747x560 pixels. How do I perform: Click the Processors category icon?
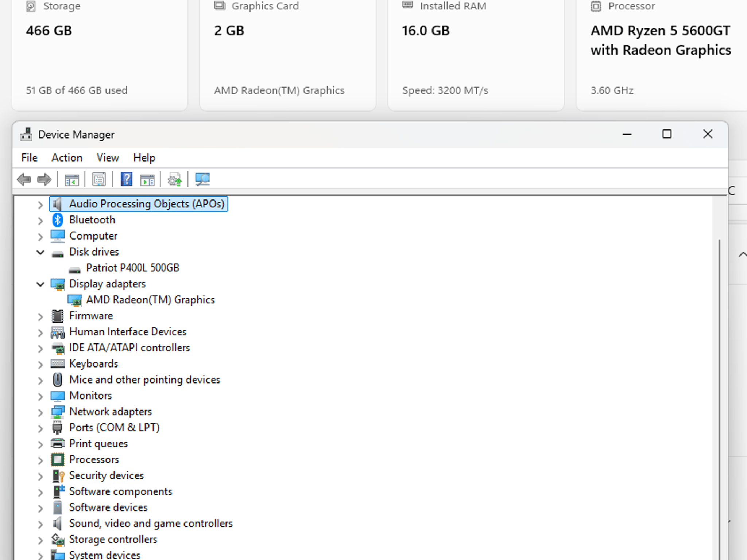(x=58, y=459)
